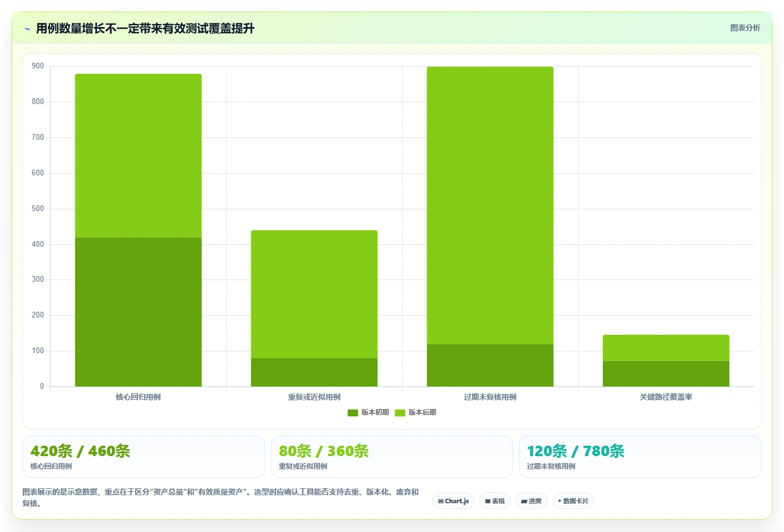This screenshot has width=784, height=532.
Task: Toggle the 版本初期 legend entry
Action: click(368, 412)
